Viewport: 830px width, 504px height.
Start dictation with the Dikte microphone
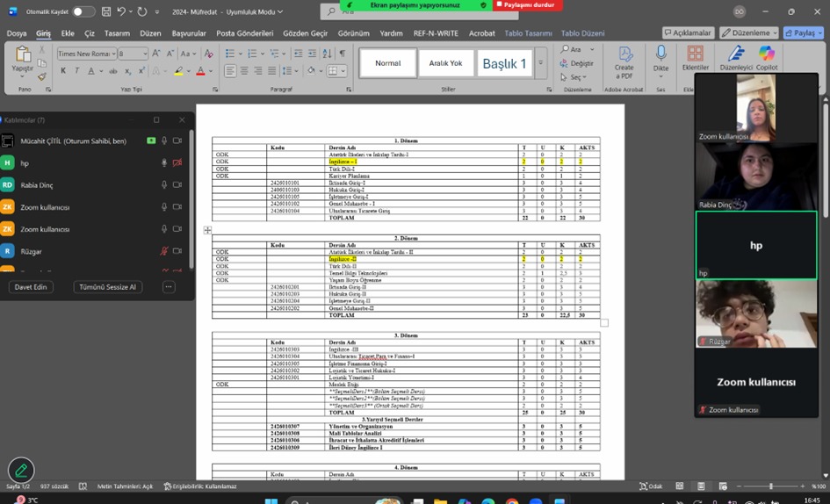click(x=660, y=60)
